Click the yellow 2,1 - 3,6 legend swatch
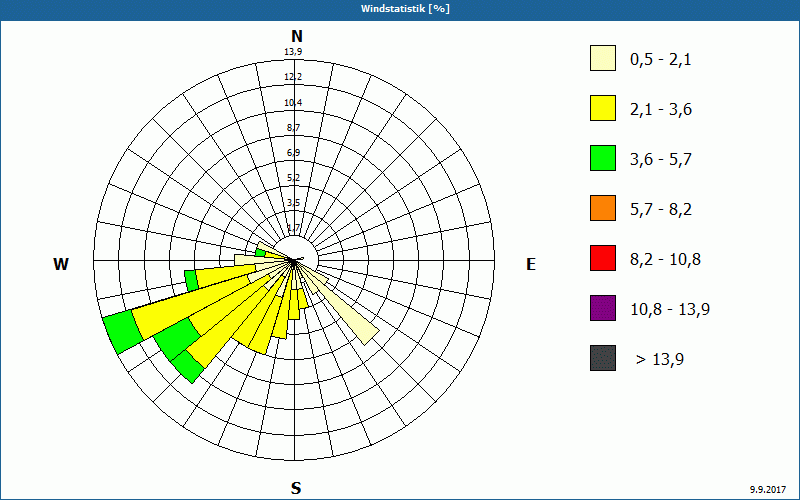Image resolution: width=800 pixels, height=500 pixels. [603, 108]
